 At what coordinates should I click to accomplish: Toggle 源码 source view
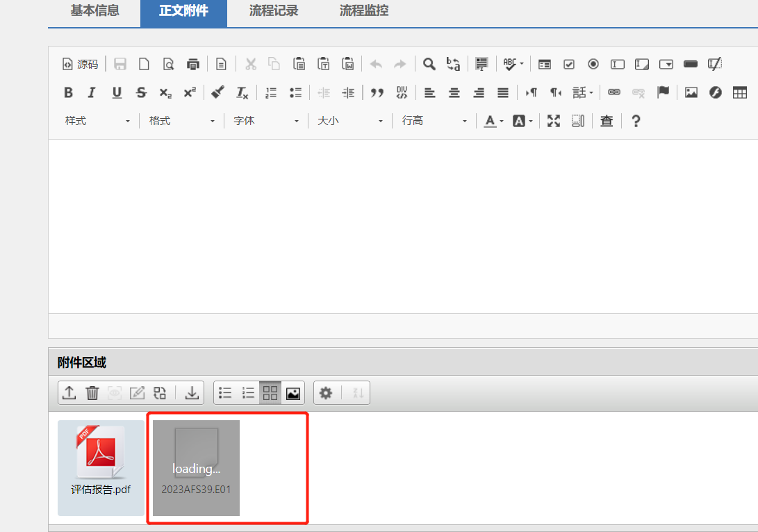pos(81,64)
